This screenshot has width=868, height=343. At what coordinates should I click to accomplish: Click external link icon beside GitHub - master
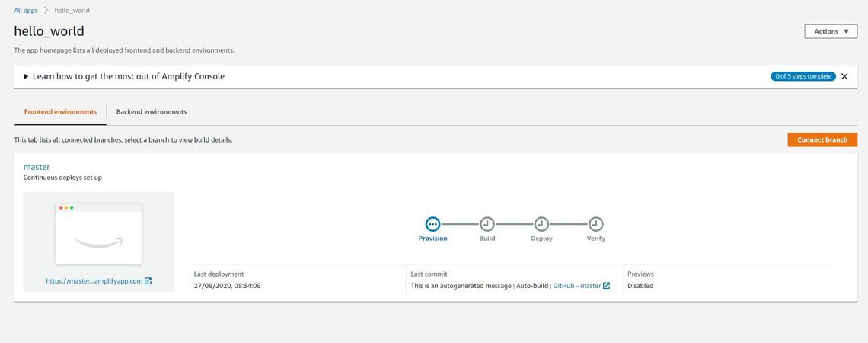click(607, 286)
